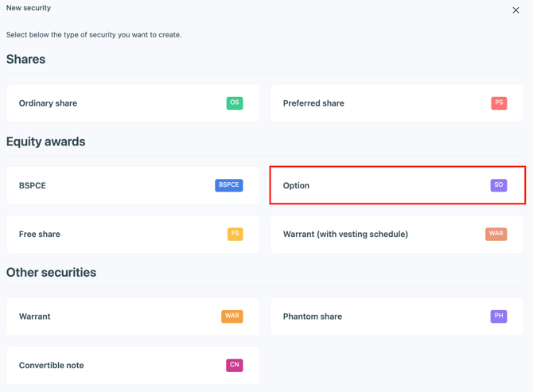Click the red PS badge
This screenshot has width=533, height=392.
[499, 103]
